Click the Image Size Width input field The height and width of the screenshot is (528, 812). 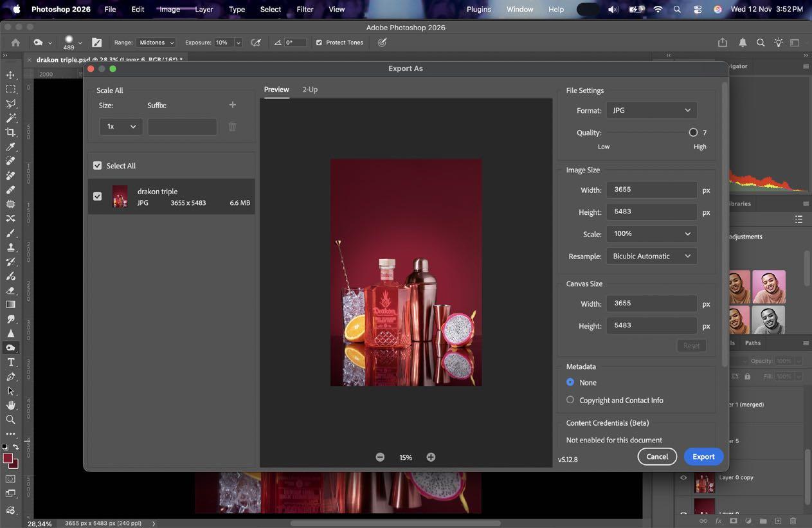click(x=651, y=190)
